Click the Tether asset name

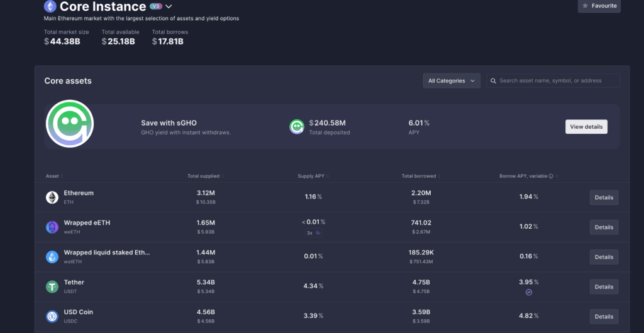coord(74,282)
